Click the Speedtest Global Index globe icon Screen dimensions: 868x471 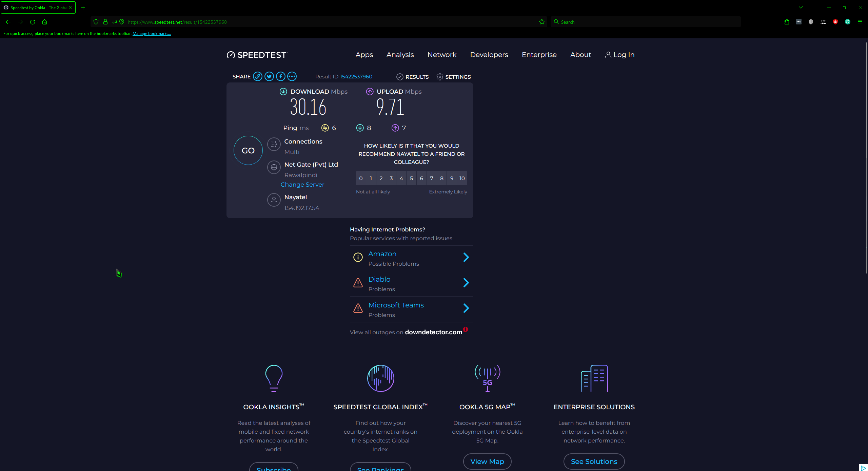coord(380,378)
